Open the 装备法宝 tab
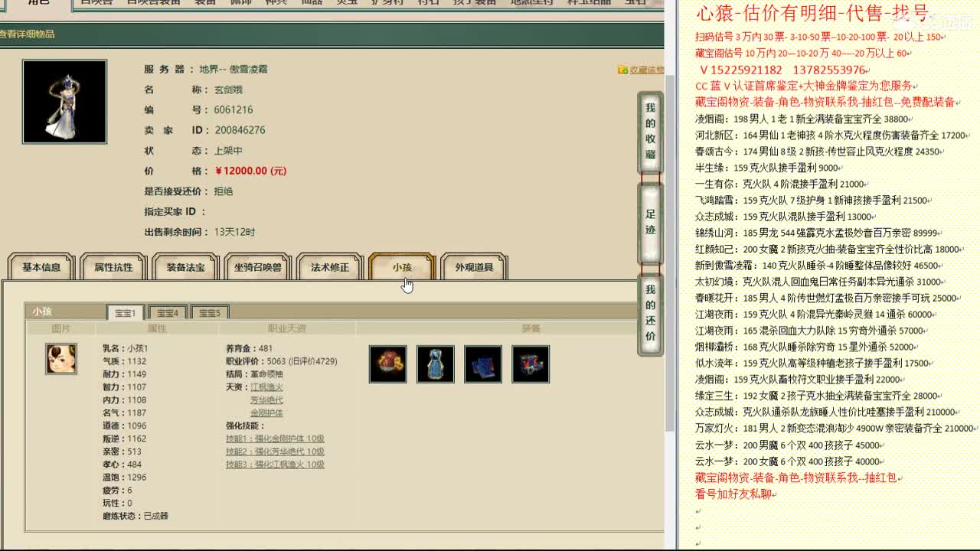Screen dimensions: 980x551 click(x=185, y=267)
